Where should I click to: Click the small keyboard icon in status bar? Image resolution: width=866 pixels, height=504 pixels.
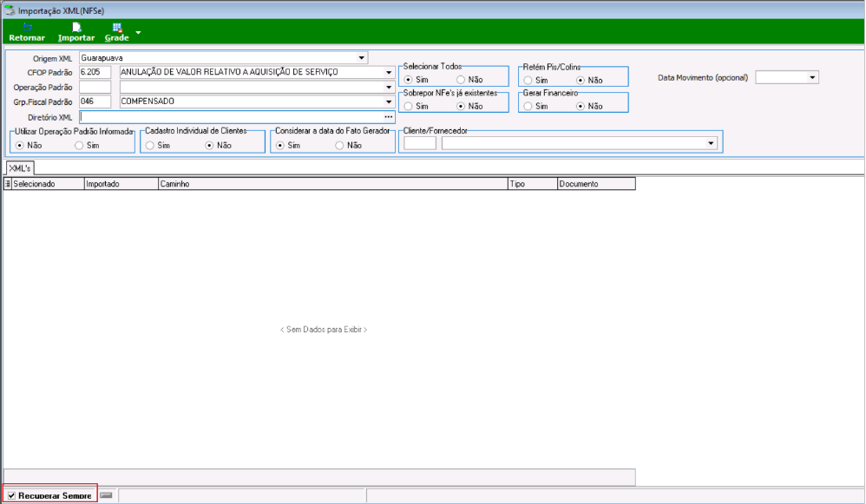coord(107,495)
